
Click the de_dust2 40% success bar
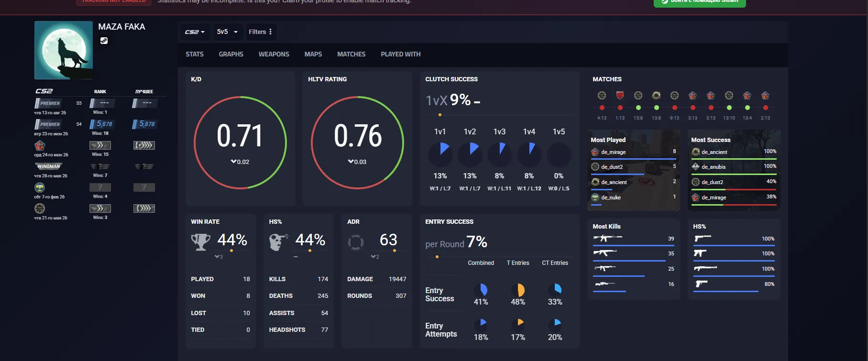pos(734,189)
